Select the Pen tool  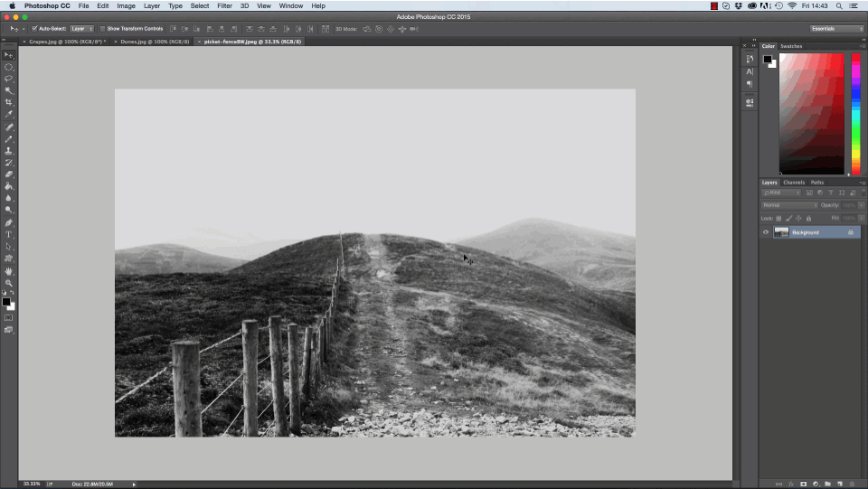click(x=8, y=223)
